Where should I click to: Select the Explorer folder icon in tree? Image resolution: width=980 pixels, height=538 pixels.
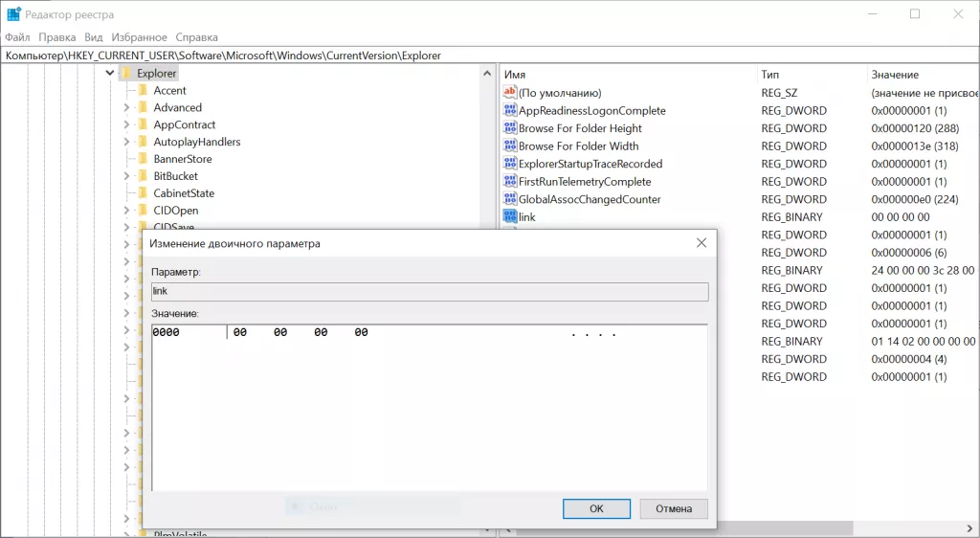[126, 74]
